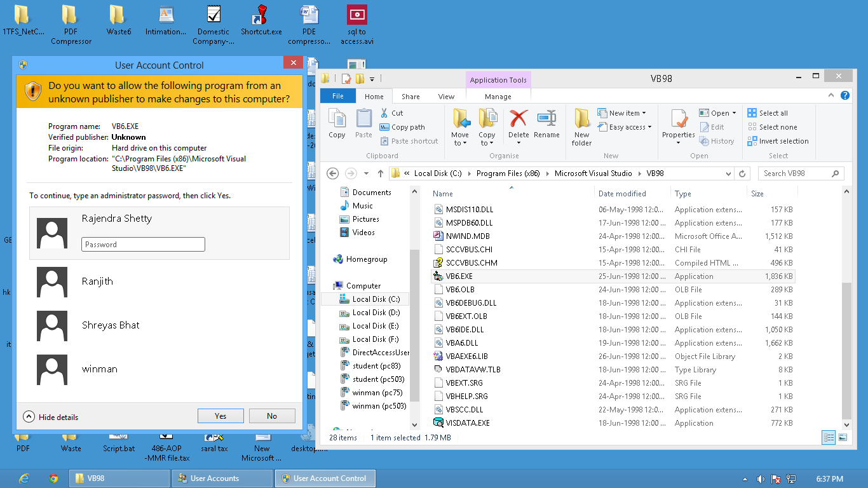Collapse the ribbon with the chevron
Viewport: 868px width, 488px height.
(x=831, y=95)
